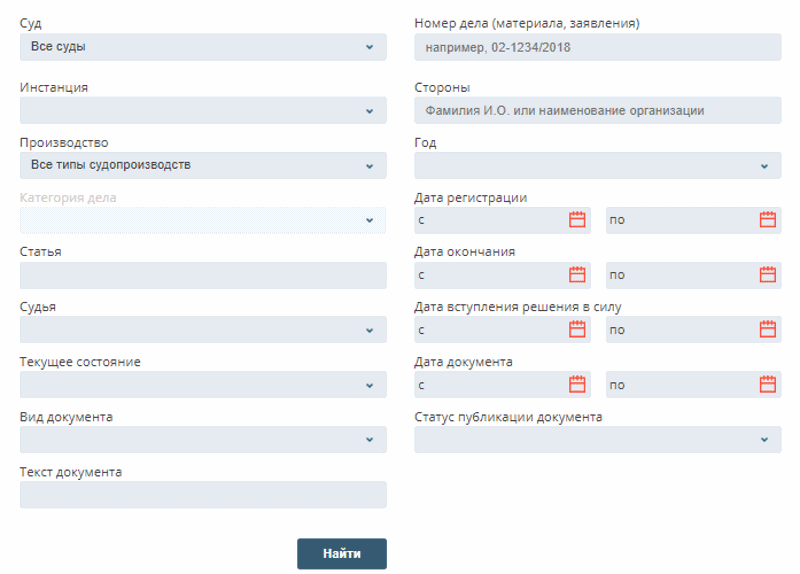
Task: Focus the 'Номер дела' input field
Action: pyautogui.click(x=597, y=47)
